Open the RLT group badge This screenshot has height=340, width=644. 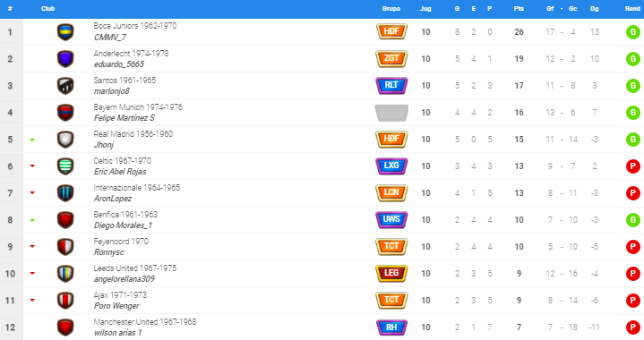coord(391,85)
